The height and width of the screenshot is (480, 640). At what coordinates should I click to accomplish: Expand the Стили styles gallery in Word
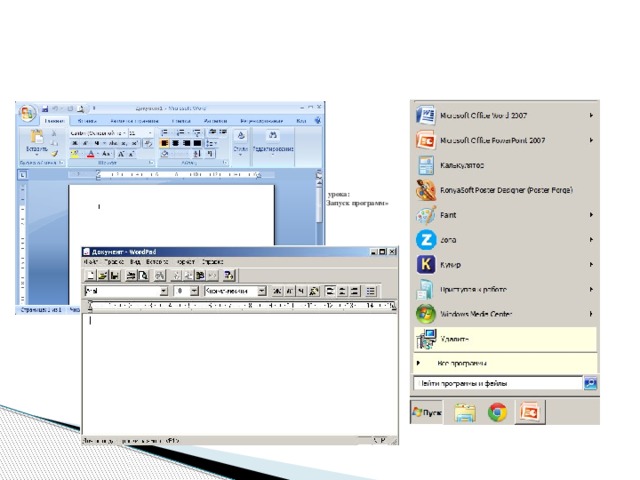(x=240, y=144)
